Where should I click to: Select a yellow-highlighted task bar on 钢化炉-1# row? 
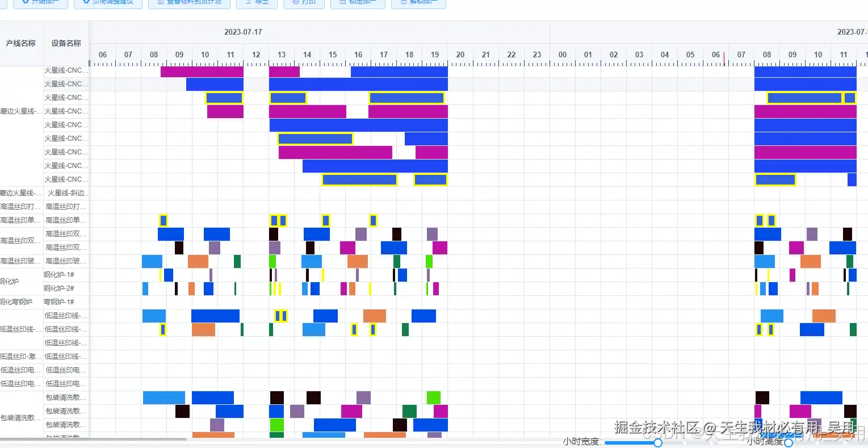click(160, 275)
